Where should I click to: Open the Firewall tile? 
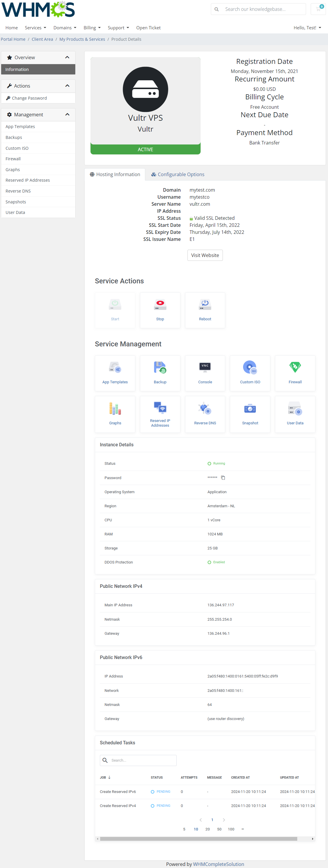295,373
